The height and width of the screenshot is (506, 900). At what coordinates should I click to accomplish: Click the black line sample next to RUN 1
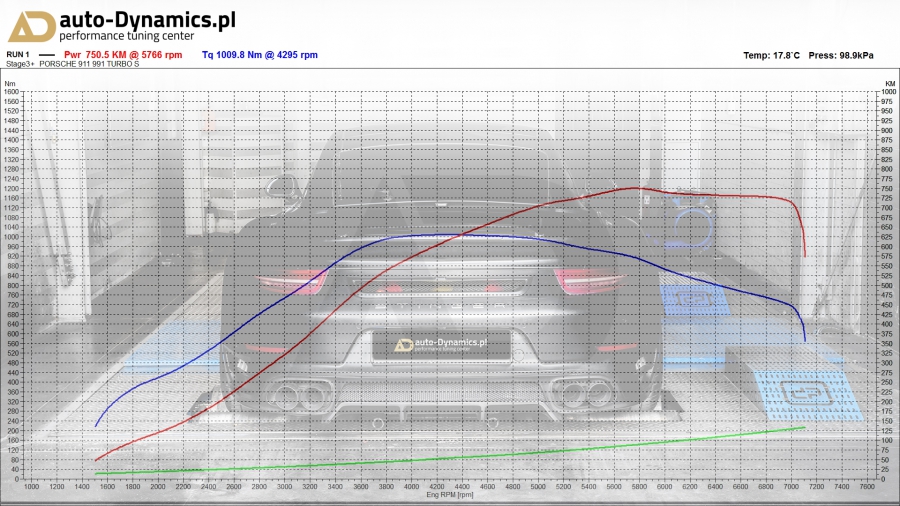pyautogui.click(x=47, y=55)
